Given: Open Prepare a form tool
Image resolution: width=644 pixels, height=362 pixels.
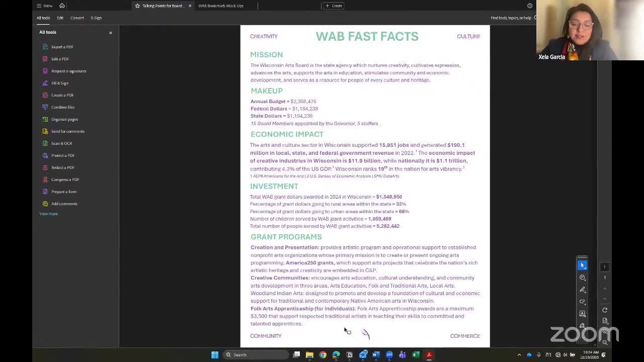Looking at the screenshot, I should [x=59, y=192].
